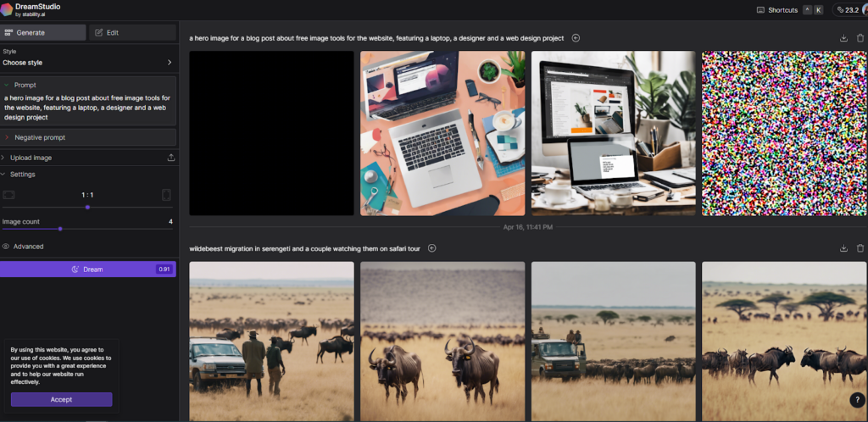
Task: Download the wildebeest migration image set
Action: point(843,248)
